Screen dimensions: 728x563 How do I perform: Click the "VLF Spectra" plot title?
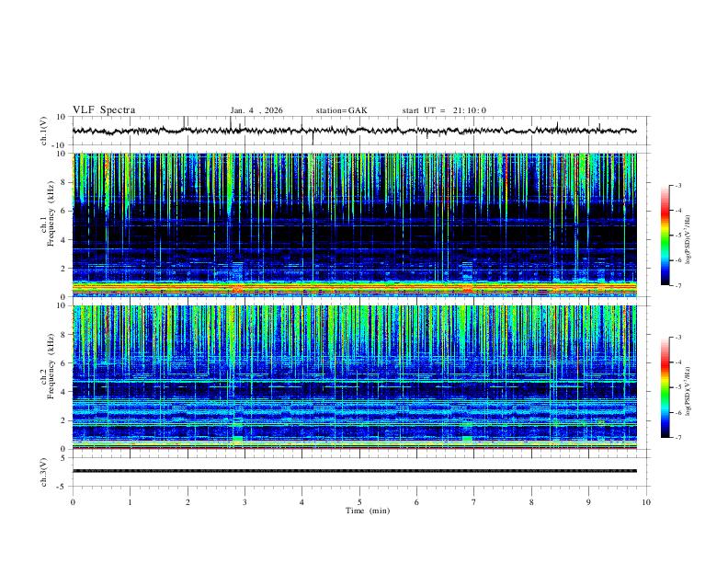(104, 110)
